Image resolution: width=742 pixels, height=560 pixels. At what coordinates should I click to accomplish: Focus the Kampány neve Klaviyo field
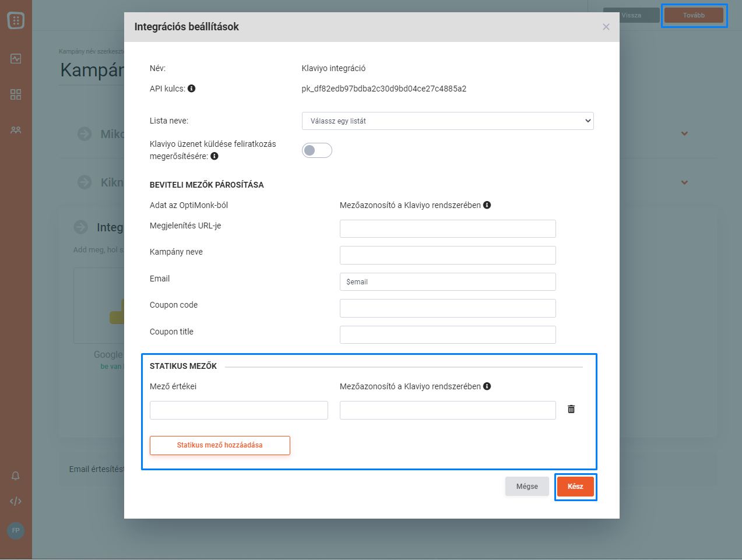[x=448, y=255]
